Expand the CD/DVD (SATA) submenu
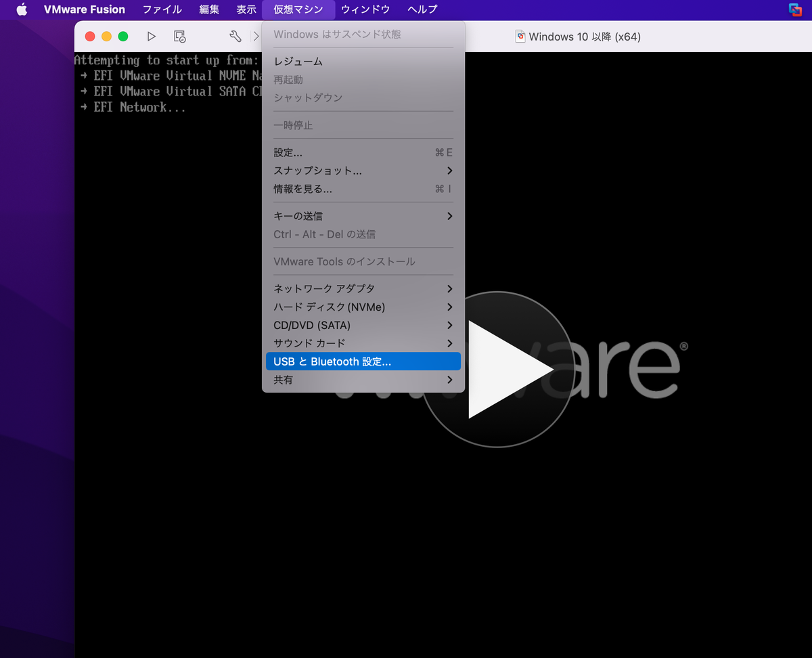The width and height of the screenshot is (812, 658). [x=363, y=325]
